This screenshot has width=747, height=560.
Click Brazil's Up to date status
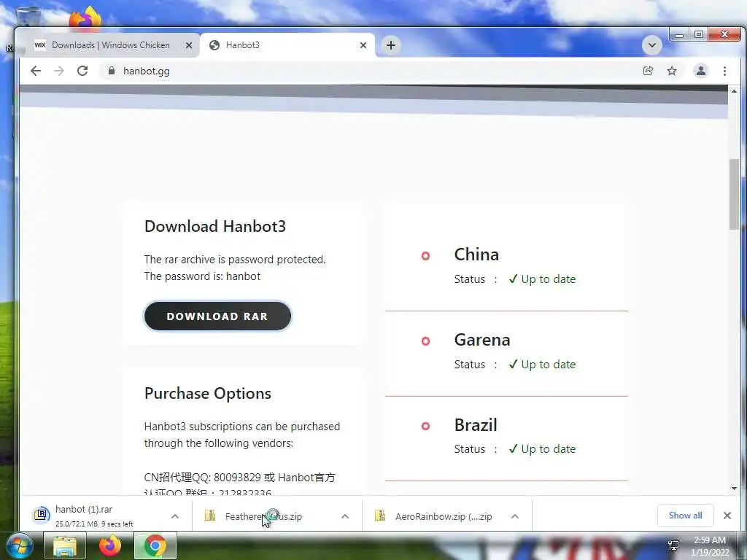pyautogui.click(x=542, y=449)
